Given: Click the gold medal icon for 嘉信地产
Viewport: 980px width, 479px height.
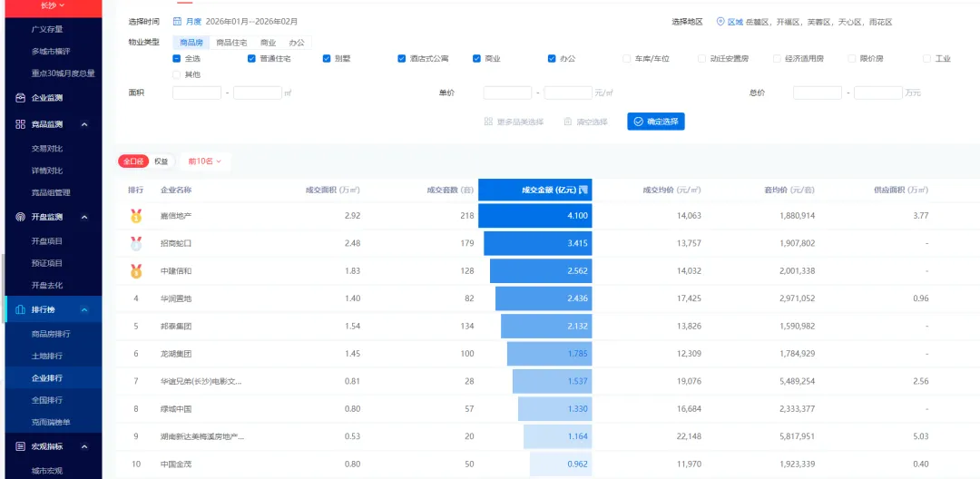Looking at the screenshot, I should [136, 216].
